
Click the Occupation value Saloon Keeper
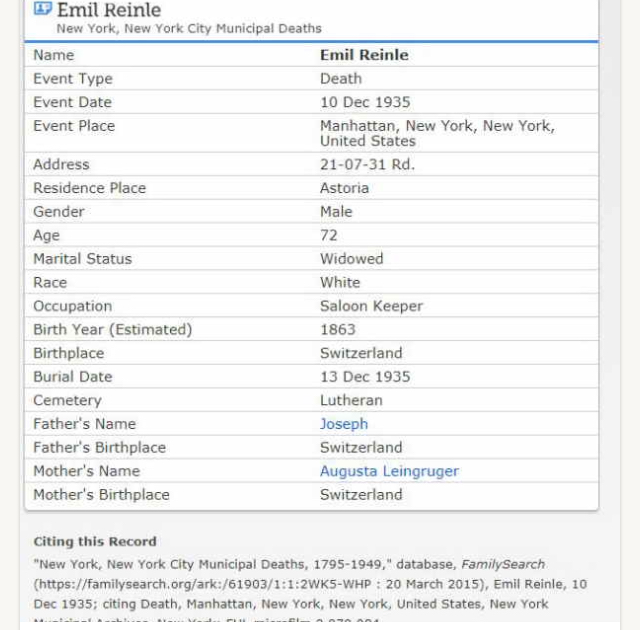click(x=371, y=306)
